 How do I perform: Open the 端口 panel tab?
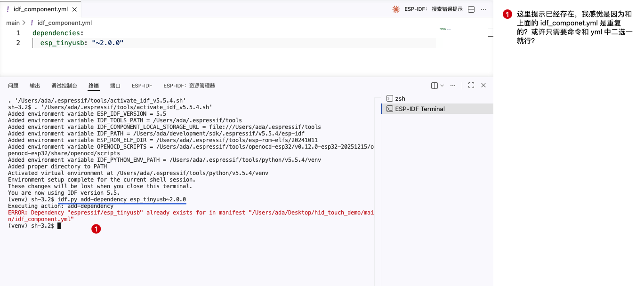115,86
